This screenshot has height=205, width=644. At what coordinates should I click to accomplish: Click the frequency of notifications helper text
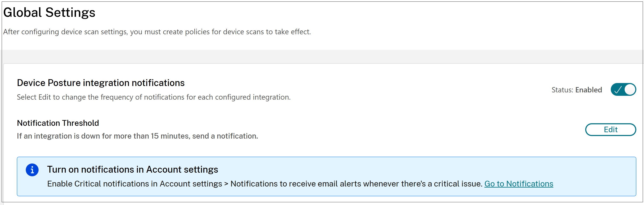click(154, 97)
